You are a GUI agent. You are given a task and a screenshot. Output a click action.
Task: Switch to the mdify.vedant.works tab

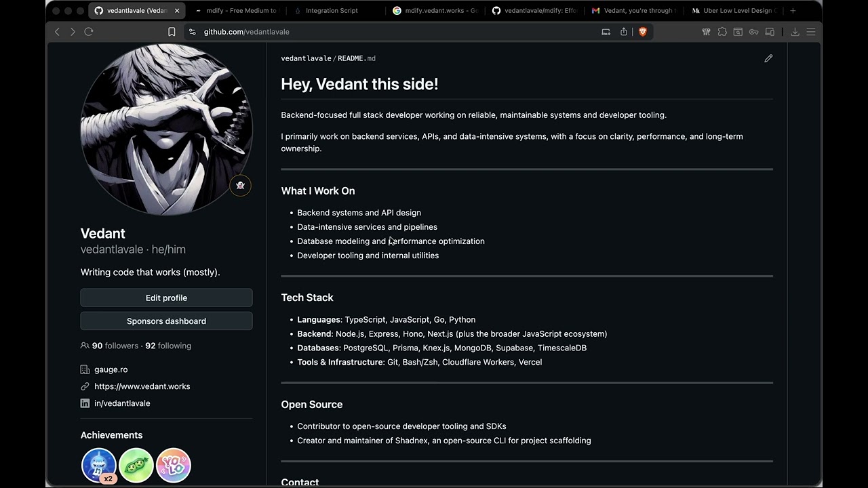[x=437, y=11]
